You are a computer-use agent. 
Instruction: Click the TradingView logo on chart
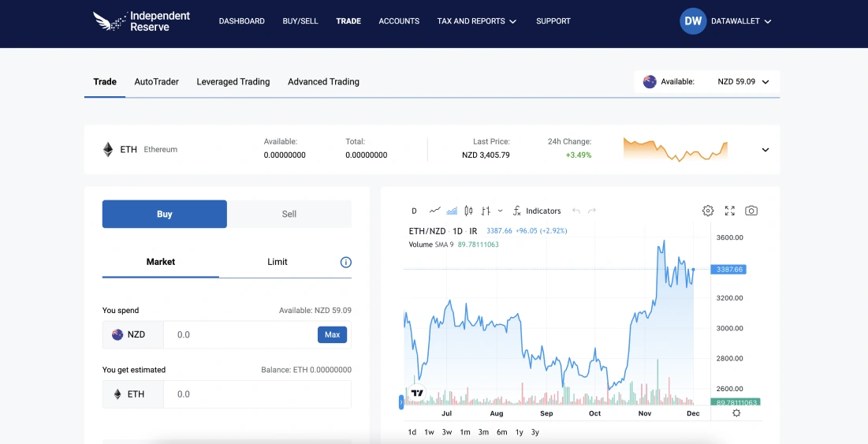click(417, 393)
